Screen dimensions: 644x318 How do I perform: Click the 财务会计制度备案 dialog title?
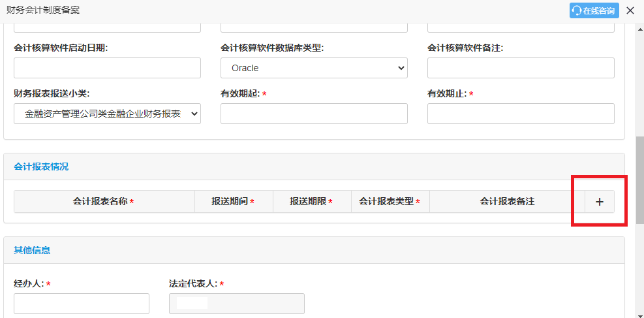pyautogui.click(x=43, y=10)
